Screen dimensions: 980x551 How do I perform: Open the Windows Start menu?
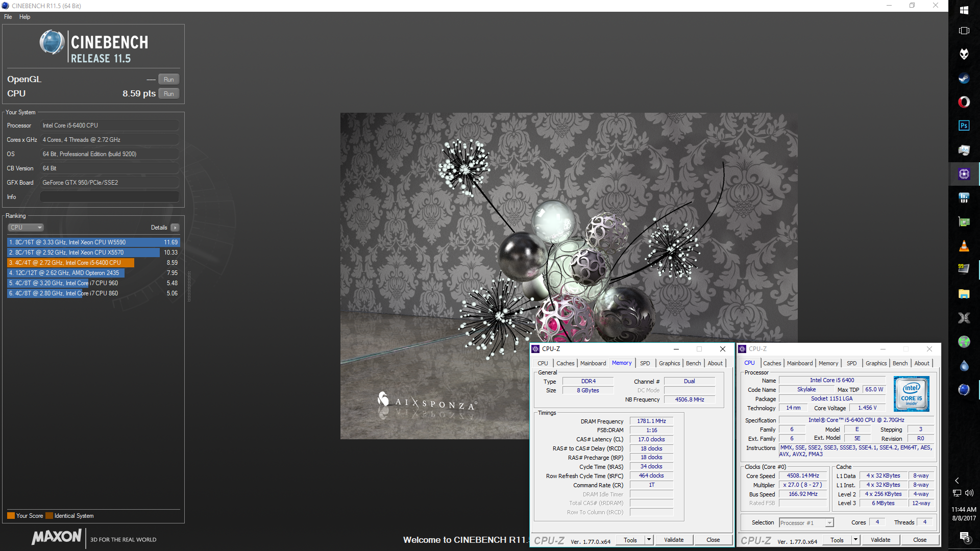(964, 10)
